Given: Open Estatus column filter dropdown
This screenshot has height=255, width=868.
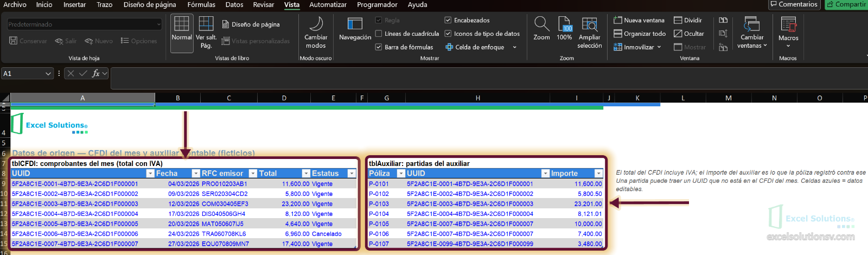Looking at the screenshot, I should 352,174.
